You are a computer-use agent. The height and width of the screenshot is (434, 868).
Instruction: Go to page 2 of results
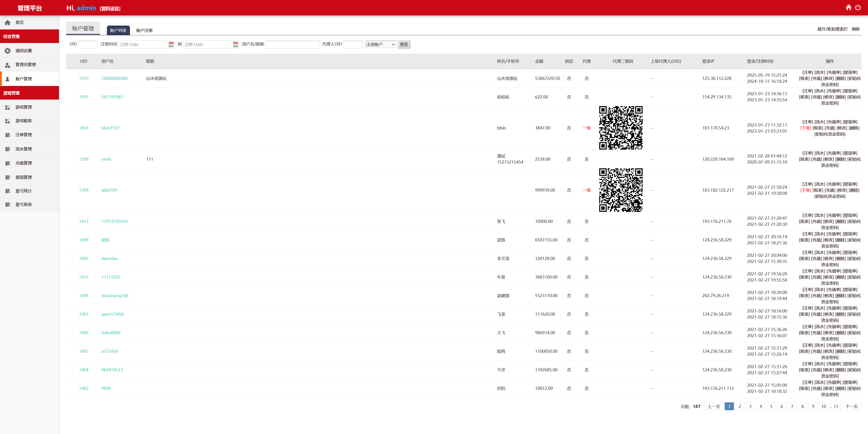[740, 406]
